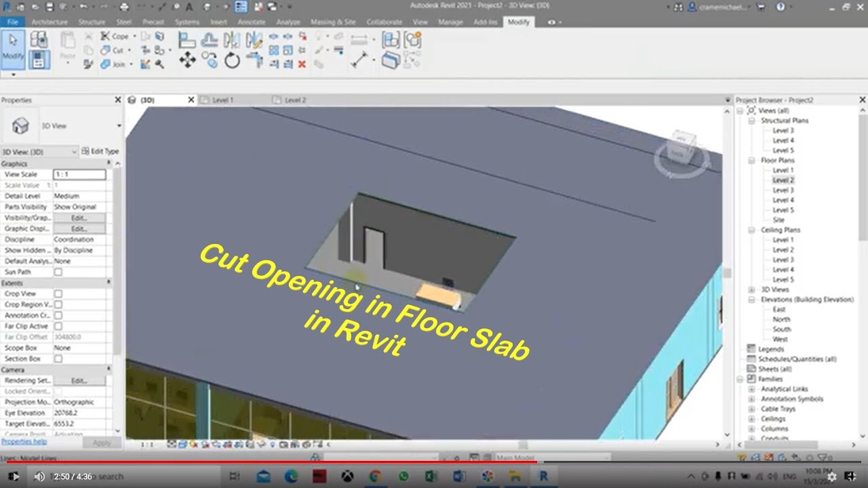
Task: Open Excel from the Windows taskbar
Action: [x=431, y=476]
